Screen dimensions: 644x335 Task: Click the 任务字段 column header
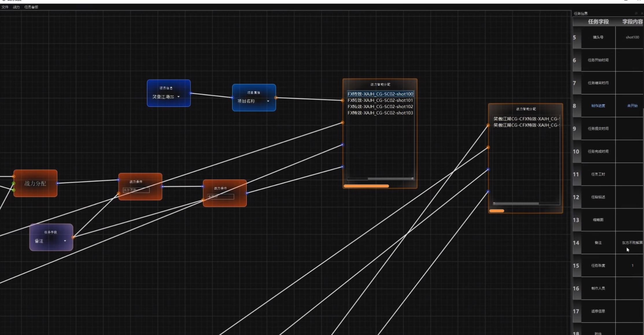point(598,22)
